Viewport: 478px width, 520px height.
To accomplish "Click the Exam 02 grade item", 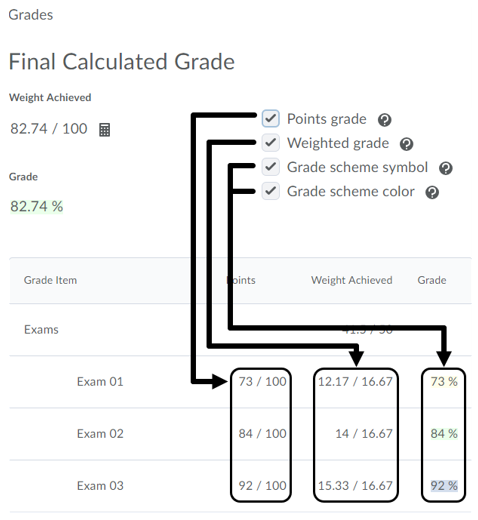I will (x=100, y=434).
